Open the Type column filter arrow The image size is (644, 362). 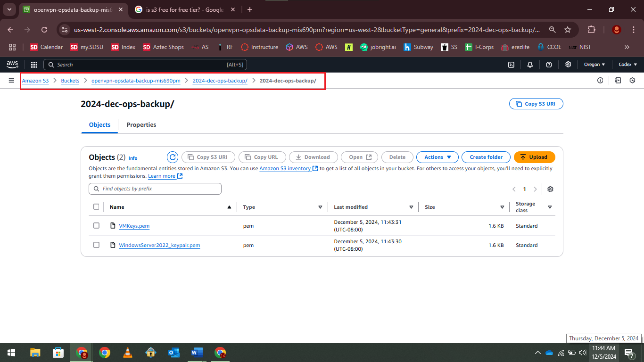(x=320, y=207)
